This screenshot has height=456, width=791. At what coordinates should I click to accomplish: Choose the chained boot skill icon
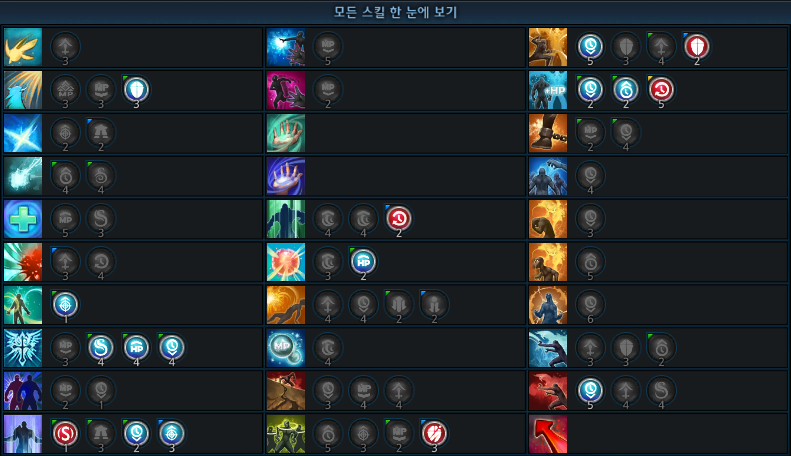(548, 133)
